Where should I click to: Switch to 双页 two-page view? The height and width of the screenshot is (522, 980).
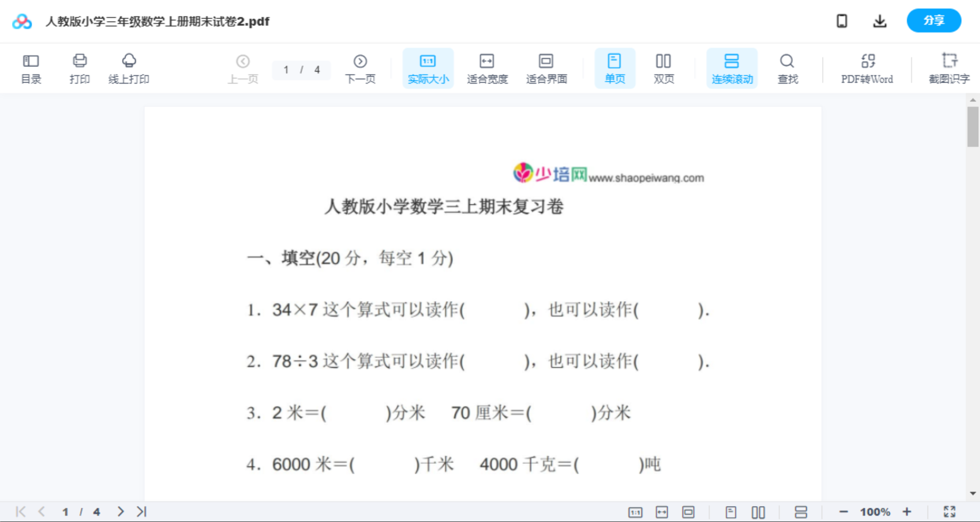click(663, 68)
